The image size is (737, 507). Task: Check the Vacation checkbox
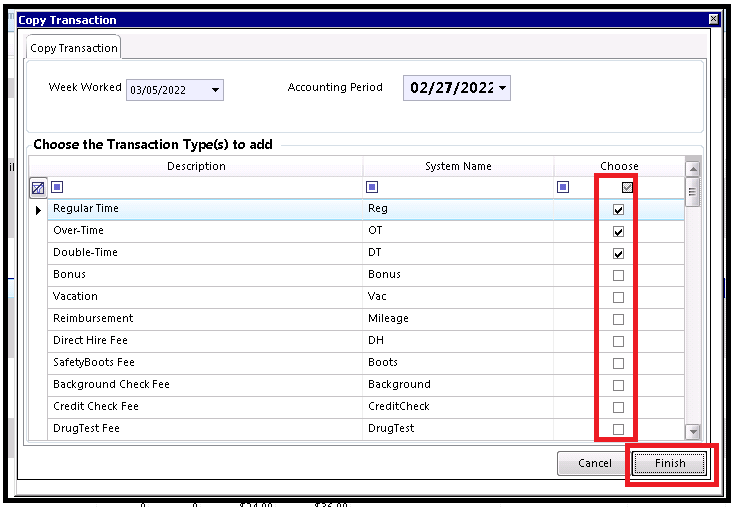(x=619, y=297)
